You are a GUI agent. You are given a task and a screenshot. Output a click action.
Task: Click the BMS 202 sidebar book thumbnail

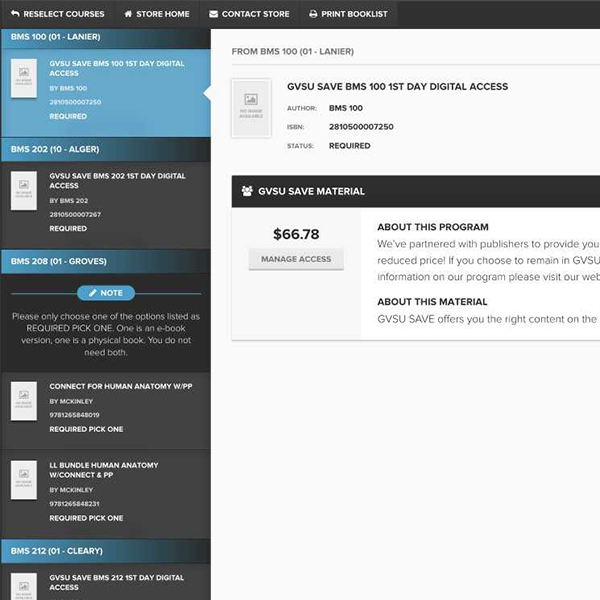click(24, 191)
